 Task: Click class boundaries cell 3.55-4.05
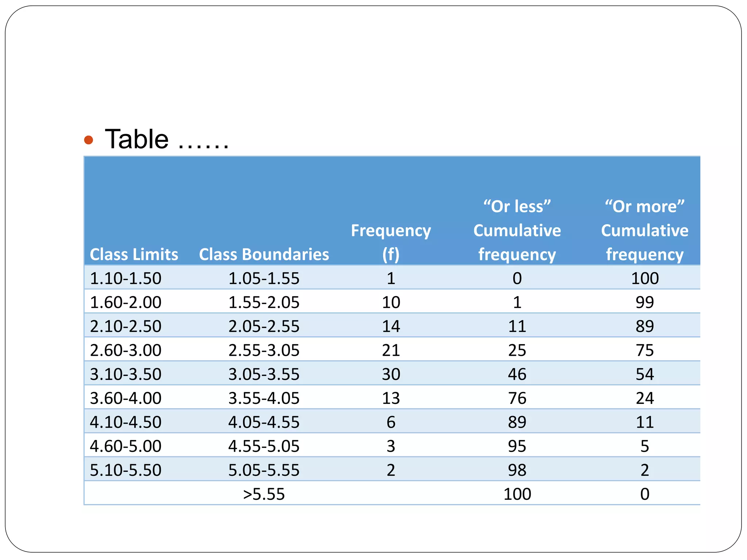coord(264,398)
